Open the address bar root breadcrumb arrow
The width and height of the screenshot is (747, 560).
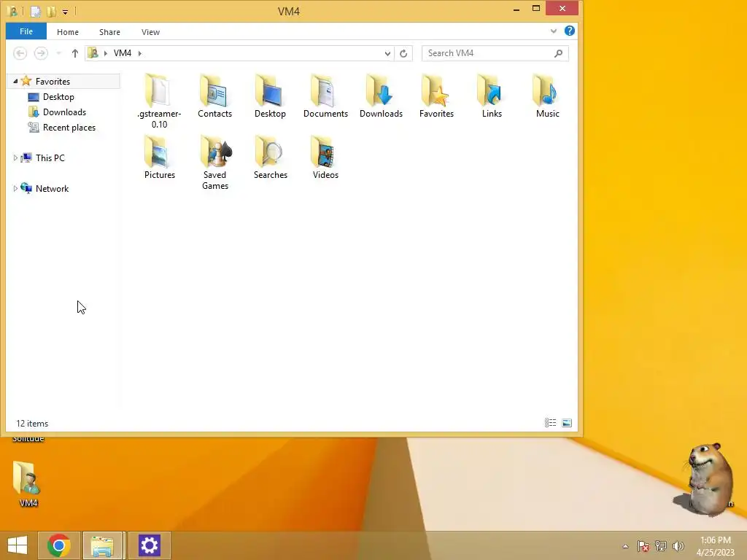[105, 53]
